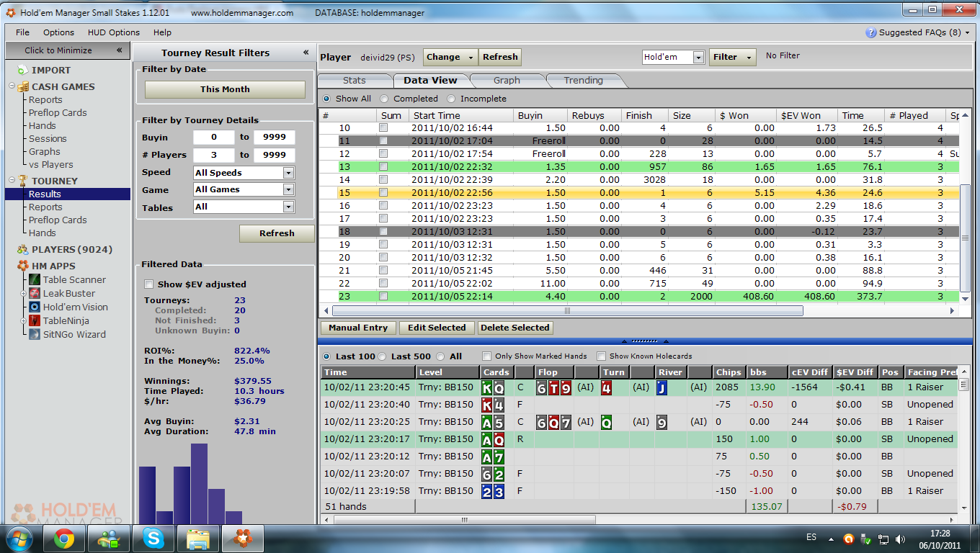980x553 pixels.
Task: Click Refresh next to the Change button
Action: point(500,57)
